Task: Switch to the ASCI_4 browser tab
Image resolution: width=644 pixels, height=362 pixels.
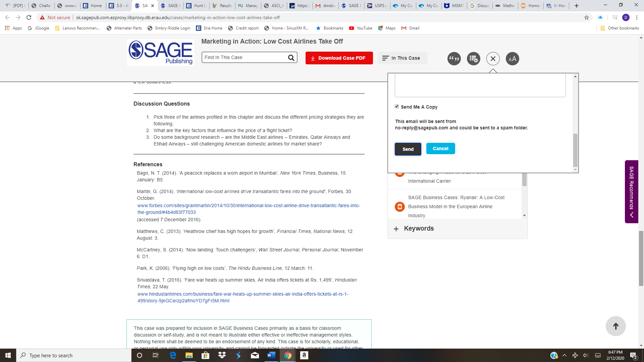Action: pos(274,6)
